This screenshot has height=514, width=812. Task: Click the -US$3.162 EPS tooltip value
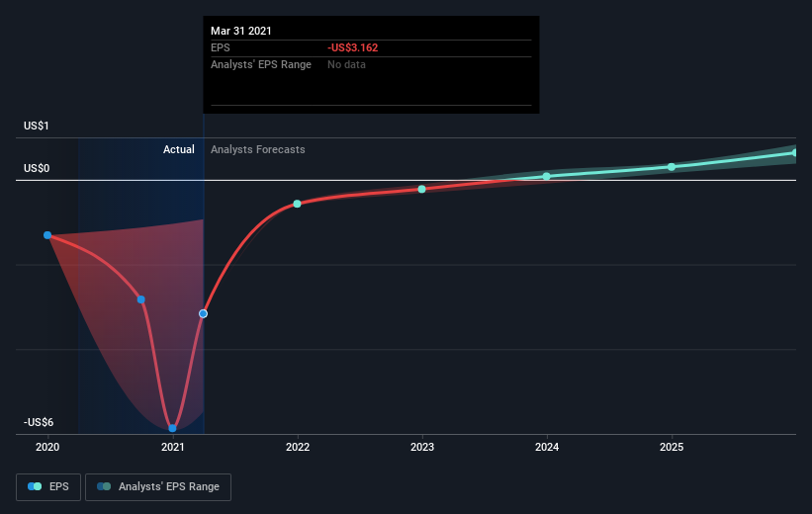click(x=353, y=47)
